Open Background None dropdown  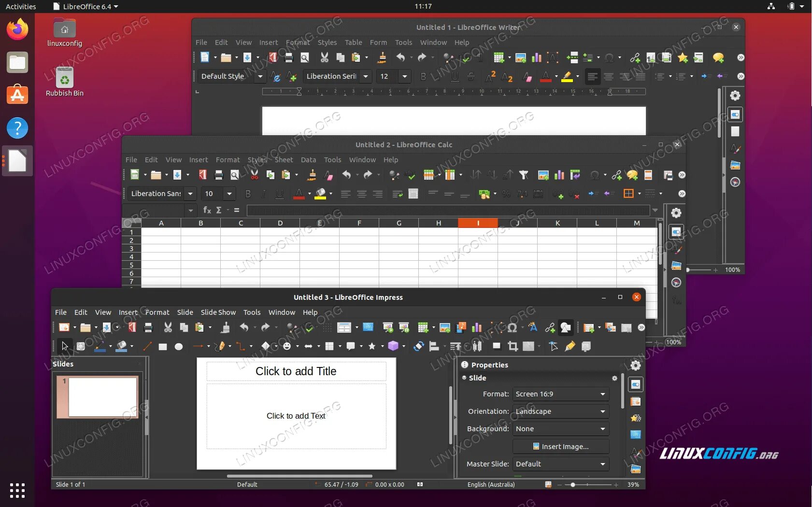(x=560, y=429)
